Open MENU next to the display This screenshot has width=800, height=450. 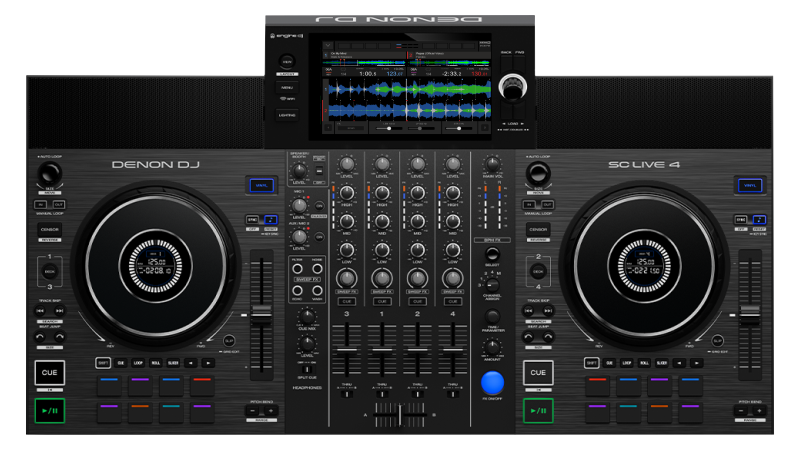[x=287, y=87]
